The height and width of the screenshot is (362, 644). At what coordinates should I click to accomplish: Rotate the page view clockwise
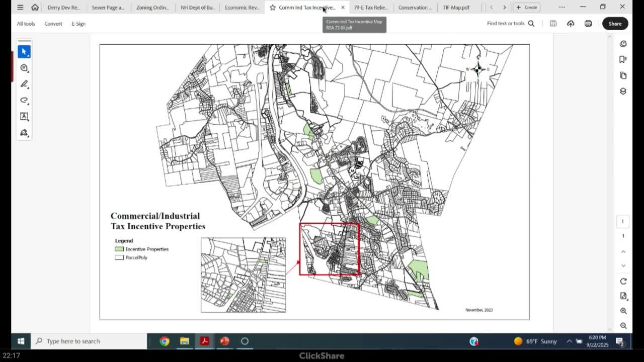click(x=623, y=281)
